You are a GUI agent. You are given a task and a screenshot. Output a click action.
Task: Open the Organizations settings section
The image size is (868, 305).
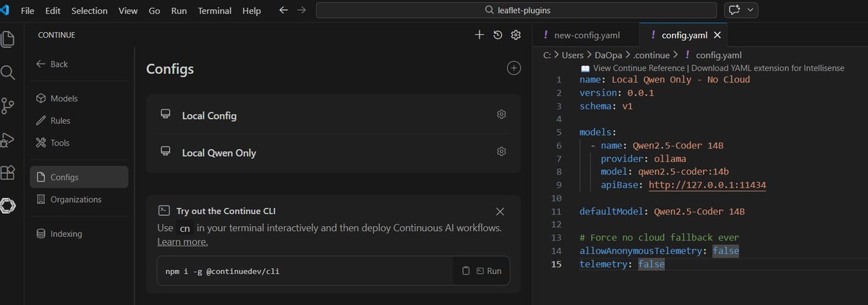(x=79, y=199)
